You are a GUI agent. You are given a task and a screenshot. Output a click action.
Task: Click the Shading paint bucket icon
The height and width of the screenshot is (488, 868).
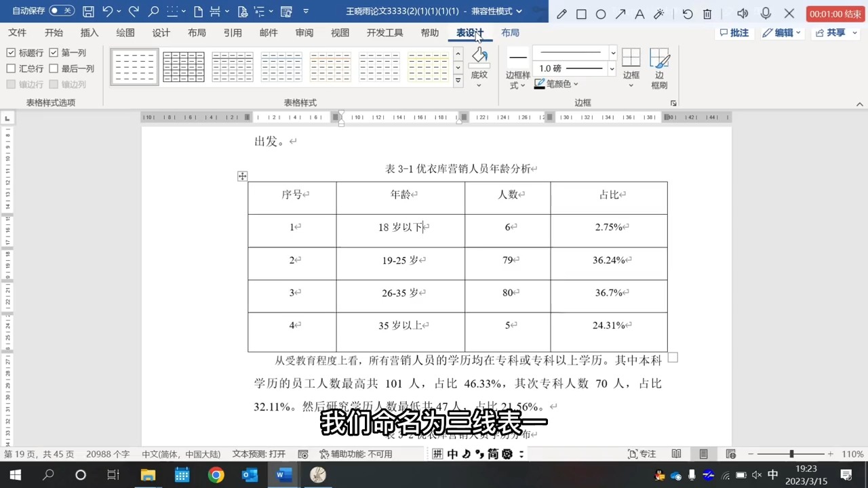pyautogui.click(x=479, y=57)
